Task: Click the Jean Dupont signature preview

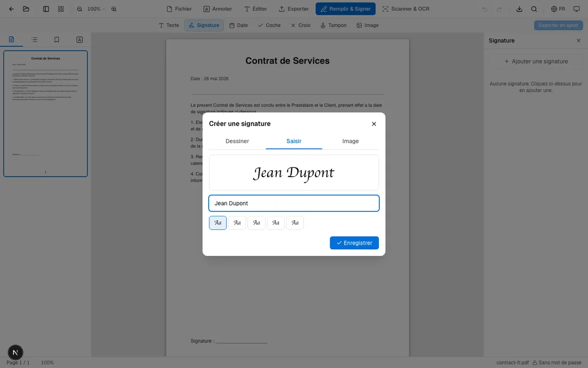Action: tap(294, 173)
